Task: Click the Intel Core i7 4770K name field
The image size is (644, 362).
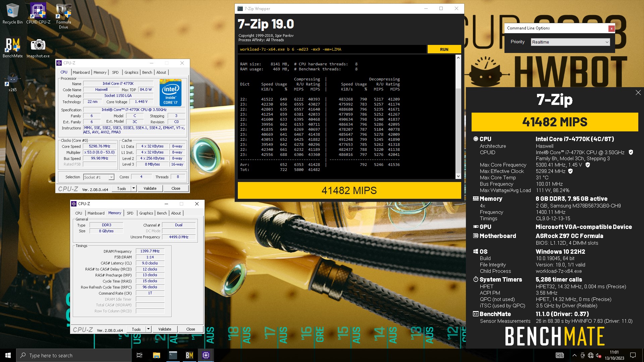Action: pos(118,83)
